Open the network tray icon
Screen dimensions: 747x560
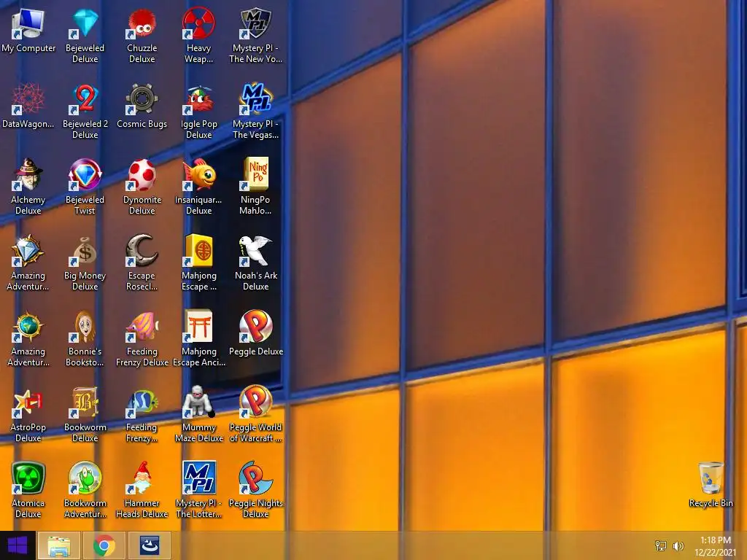click(661, 546)
